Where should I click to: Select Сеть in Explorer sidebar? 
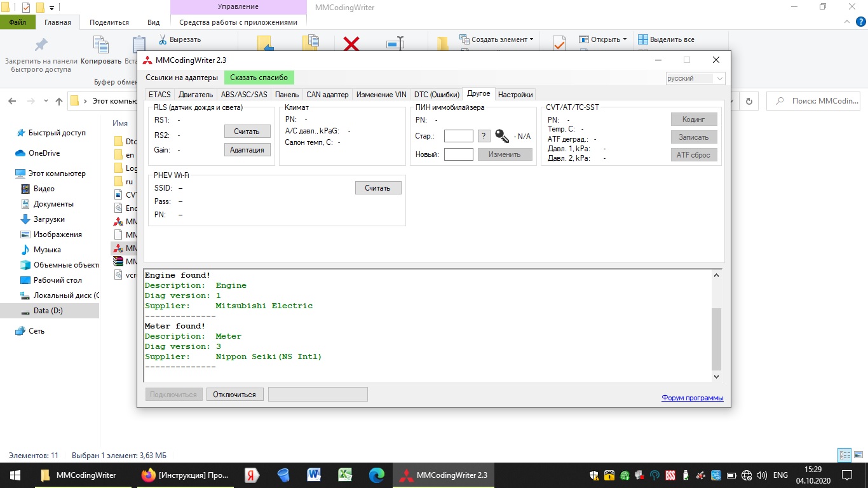click(x=30, y=331)
